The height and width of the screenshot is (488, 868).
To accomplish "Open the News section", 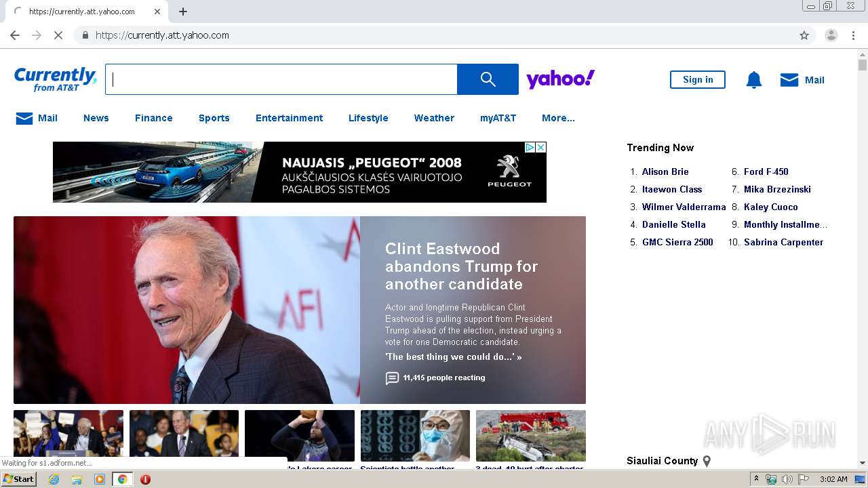I will 96,118.
